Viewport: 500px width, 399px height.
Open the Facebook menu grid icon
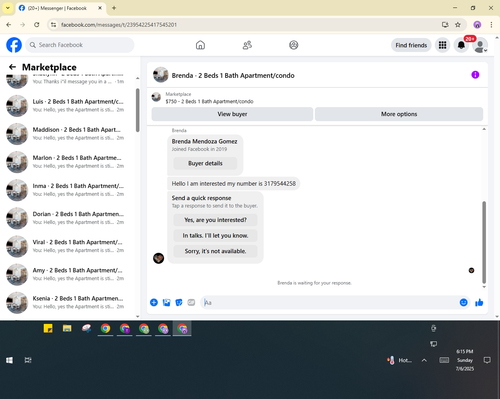pyautogui.click(x=442, y=45)
